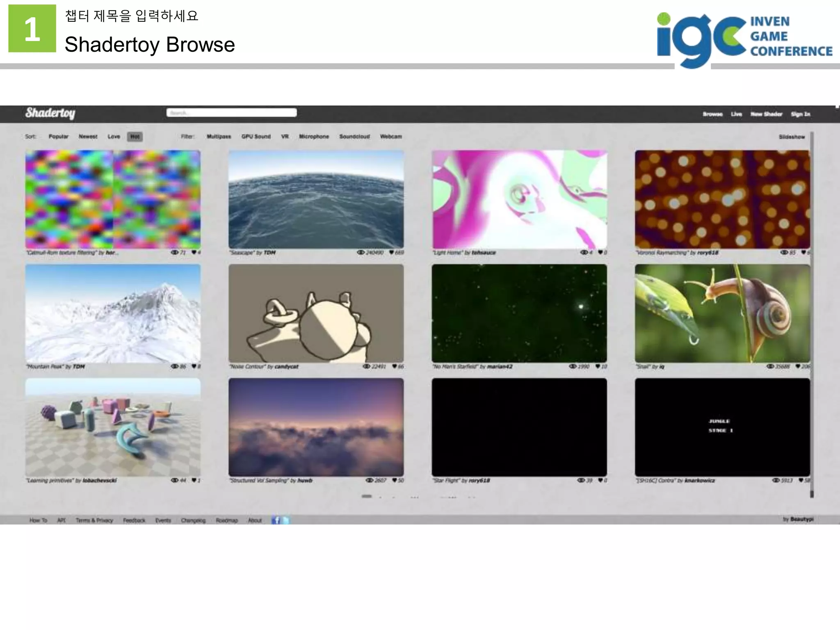
Task: Click author huwb under Structured Vol Sampling
Action: pyautogui.click(x=305, y=480)
